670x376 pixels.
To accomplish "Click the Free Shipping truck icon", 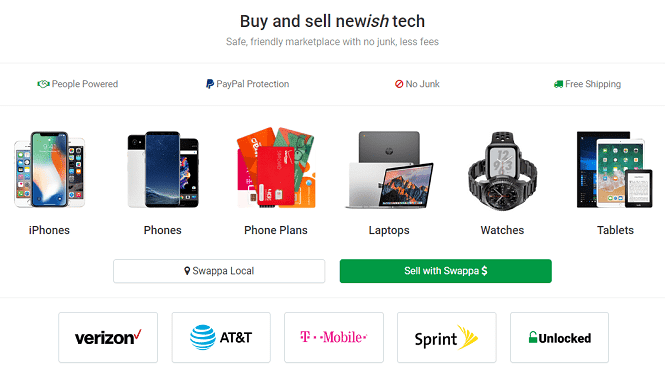I will pyautogui.click(x=558, y=84).
